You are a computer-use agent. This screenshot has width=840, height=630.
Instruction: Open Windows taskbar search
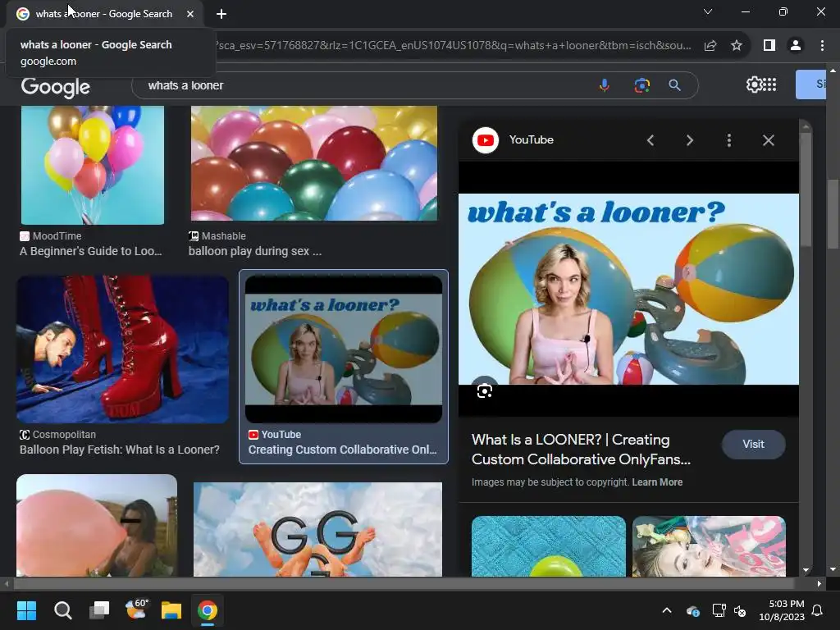62,610
